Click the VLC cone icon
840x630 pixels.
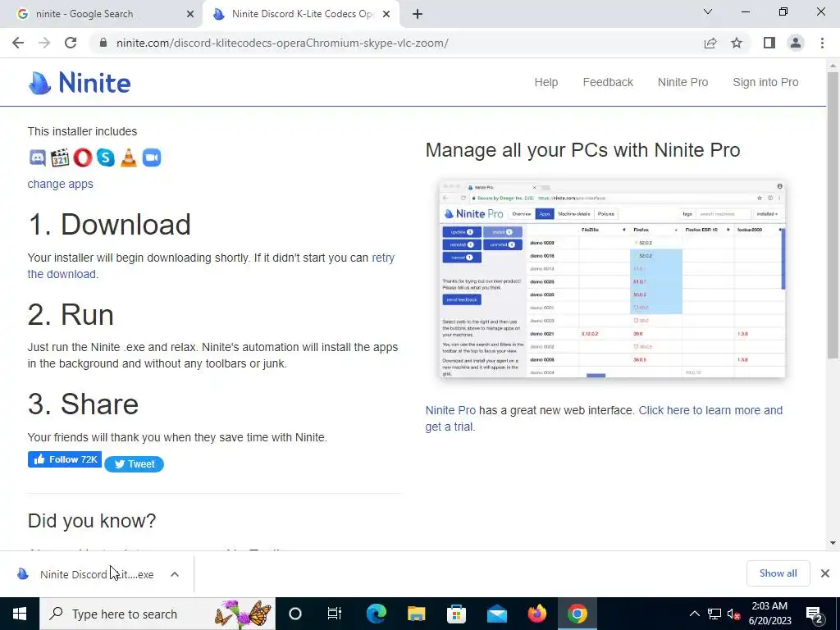click(129, 157)
